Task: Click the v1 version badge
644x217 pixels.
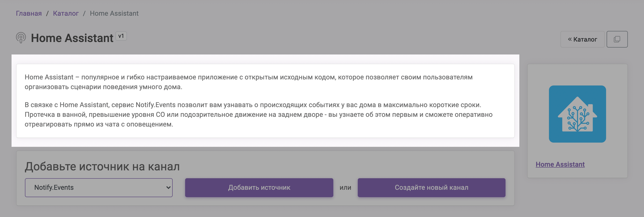Action: 121,36
